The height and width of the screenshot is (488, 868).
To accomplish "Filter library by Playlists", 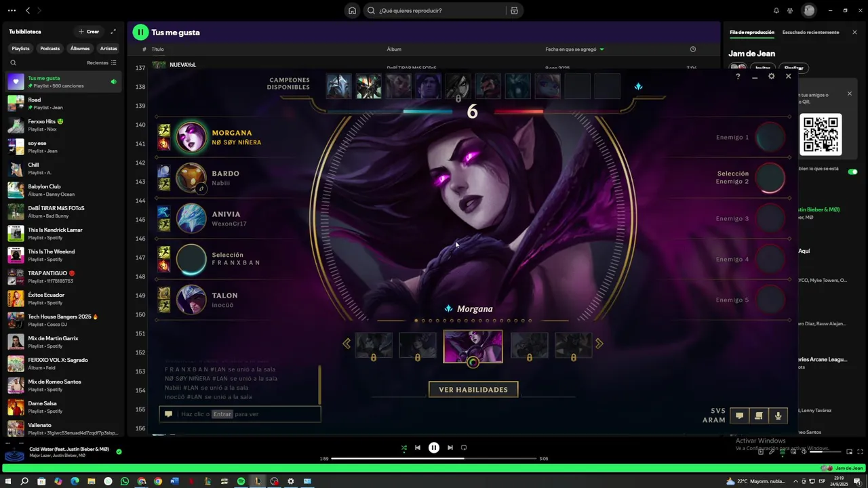I will 20,48.
